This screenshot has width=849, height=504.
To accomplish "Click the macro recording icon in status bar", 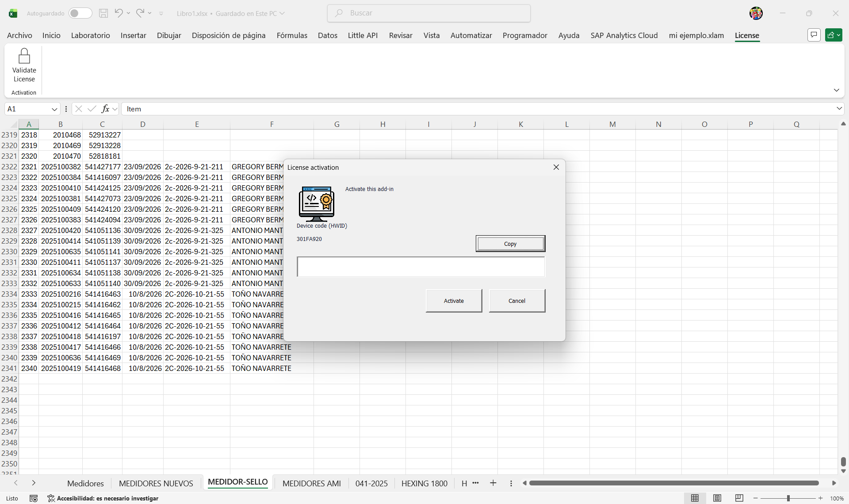I will point(34,498).
